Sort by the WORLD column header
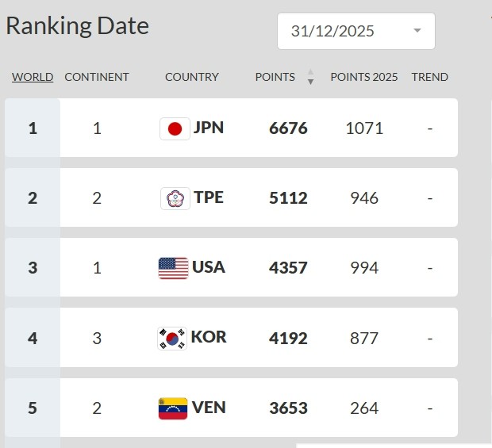Image resolution: width=492 pixels, height=448 pixels. click(x=33, y=77)
